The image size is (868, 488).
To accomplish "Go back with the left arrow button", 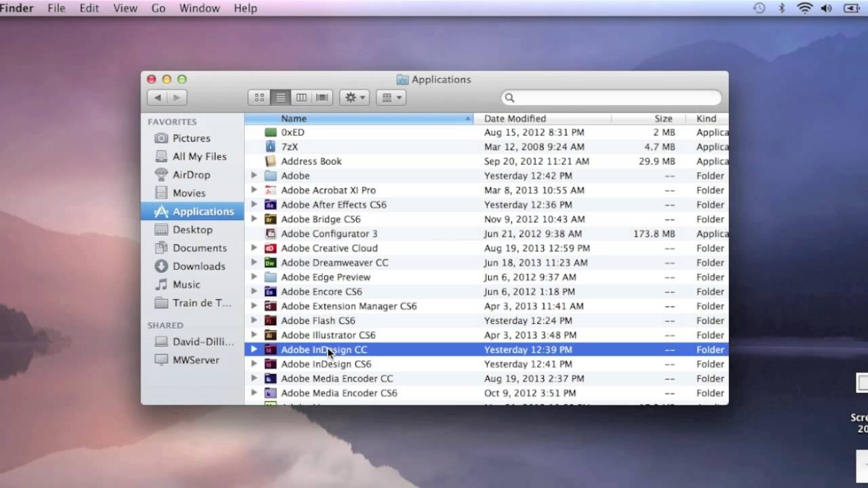I will (x=158, y=98).
